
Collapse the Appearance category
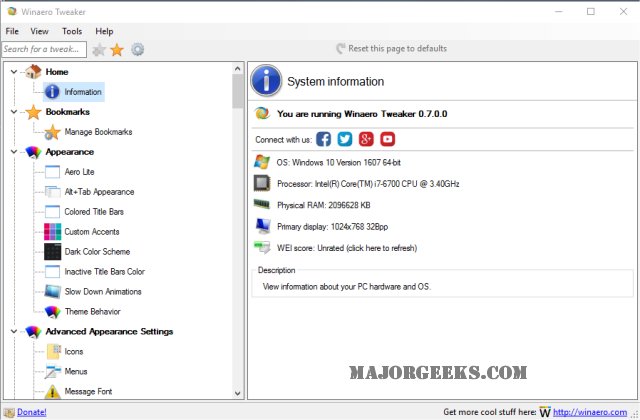[12, 152]
